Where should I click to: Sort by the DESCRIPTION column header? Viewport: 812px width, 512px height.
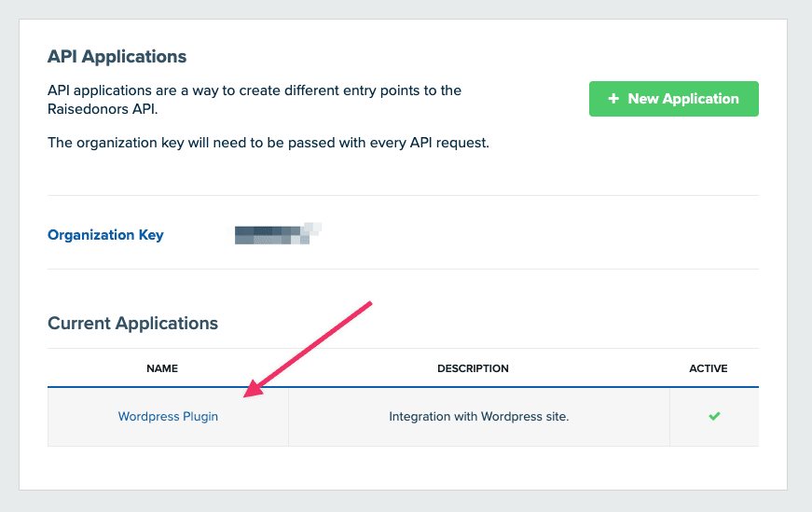tap(473, 368)
